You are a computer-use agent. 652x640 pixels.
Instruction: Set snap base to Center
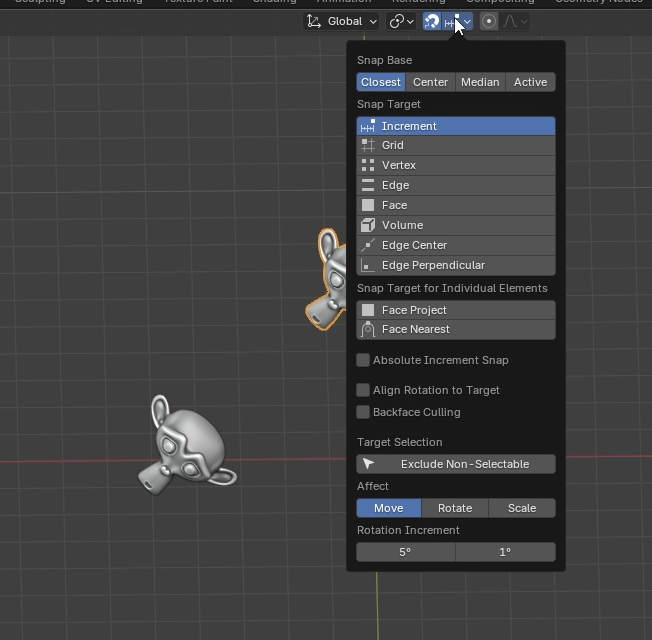(x=430, y=82)
